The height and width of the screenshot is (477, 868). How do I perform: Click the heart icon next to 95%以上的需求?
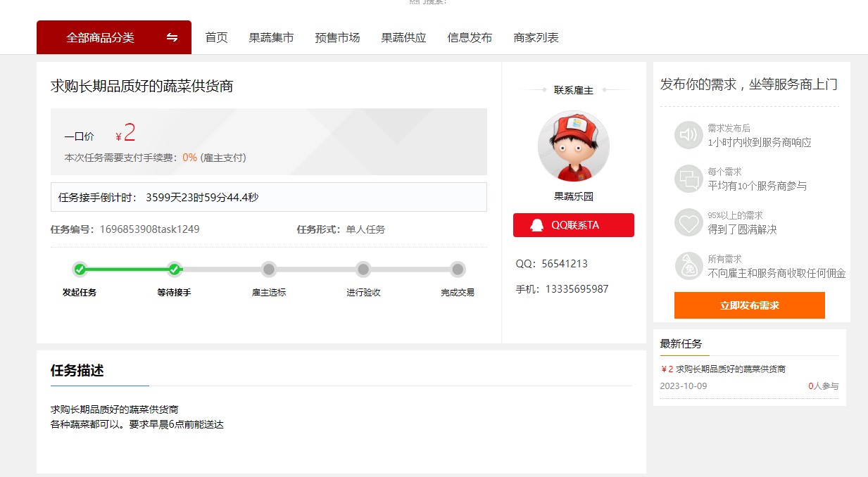[x=688, y=222]
